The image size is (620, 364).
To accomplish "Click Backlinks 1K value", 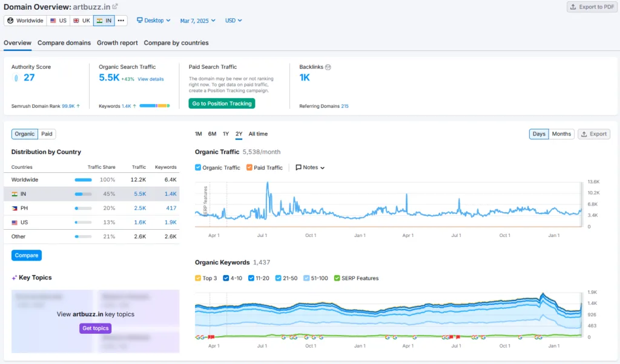I will coord(305,78).
